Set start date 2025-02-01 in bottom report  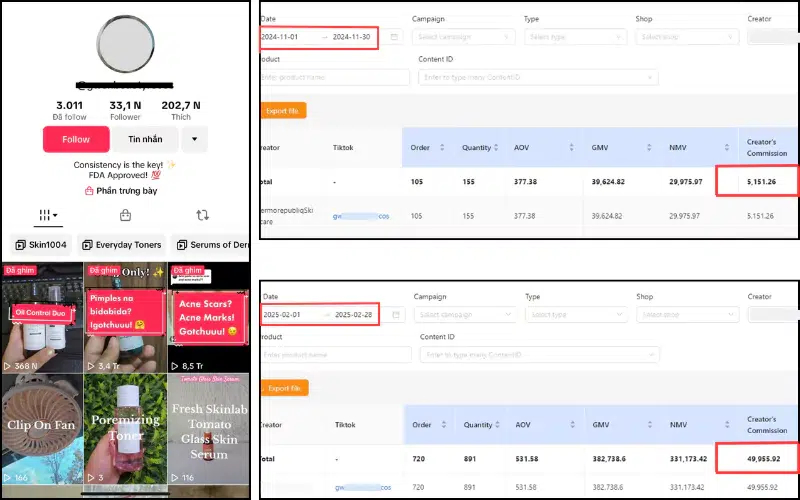[282, 315]
